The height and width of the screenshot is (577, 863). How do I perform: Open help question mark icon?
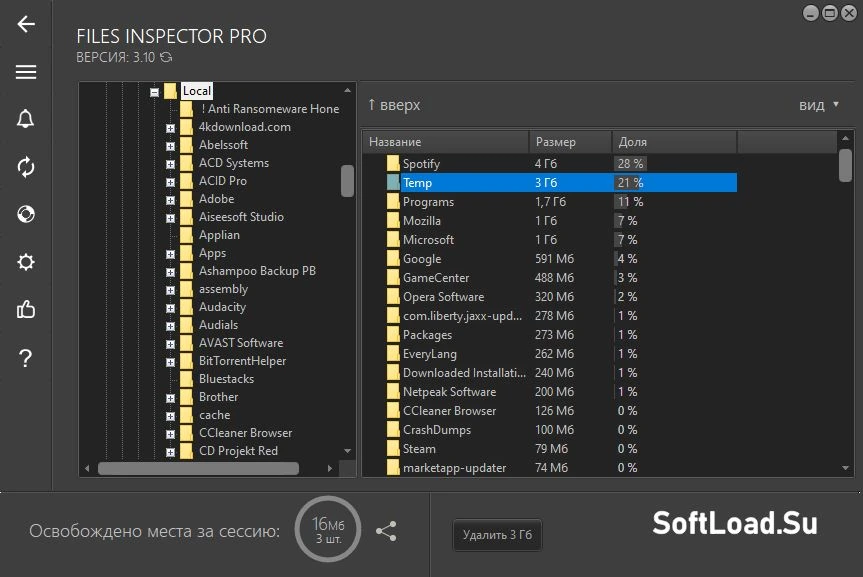[x=26, y=358]
